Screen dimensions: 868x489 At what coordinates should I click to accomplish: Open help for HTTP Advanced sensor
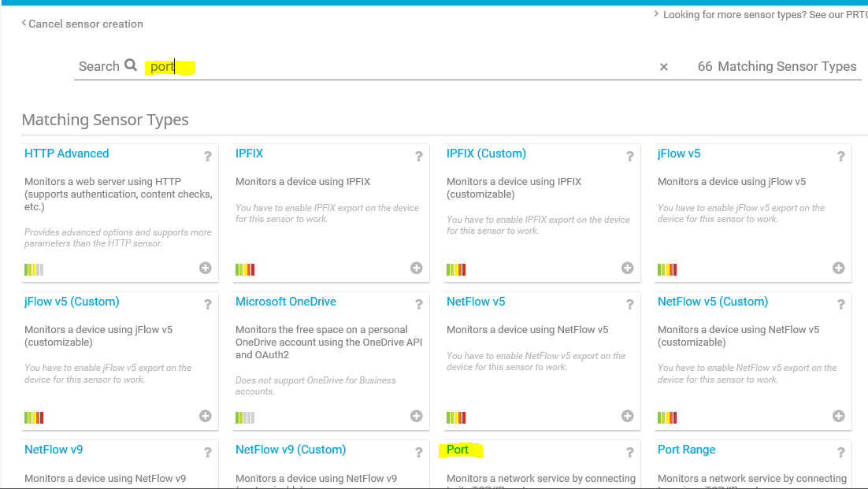click(x=208, y=157)
